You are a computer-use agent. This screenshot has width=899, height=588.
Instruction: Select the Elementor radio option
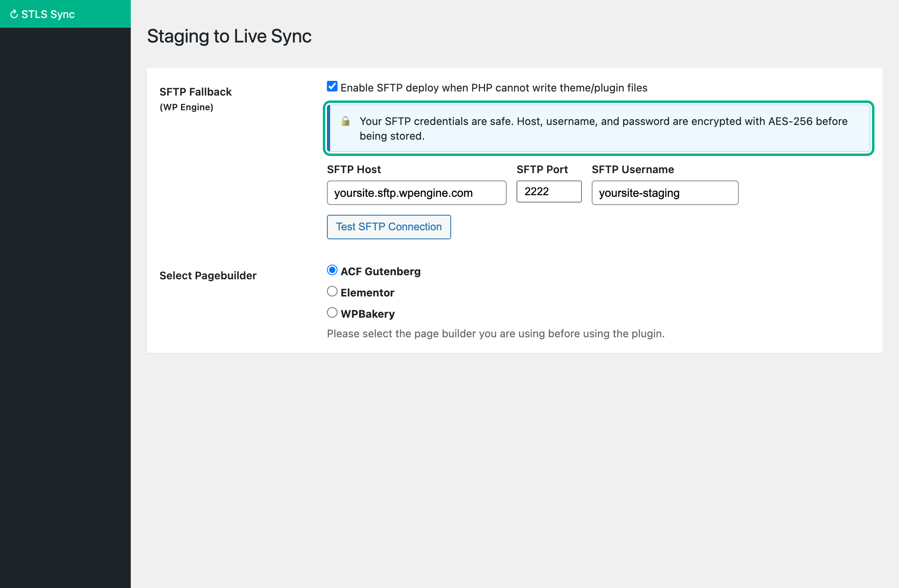[332, 292]
